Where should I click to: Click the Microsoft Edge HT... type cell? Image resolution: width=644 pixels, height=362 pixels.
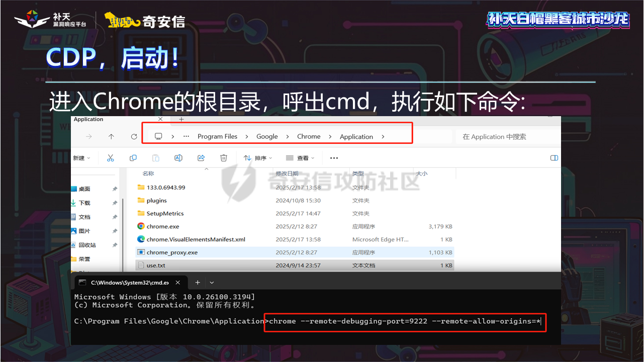(381, 239)
